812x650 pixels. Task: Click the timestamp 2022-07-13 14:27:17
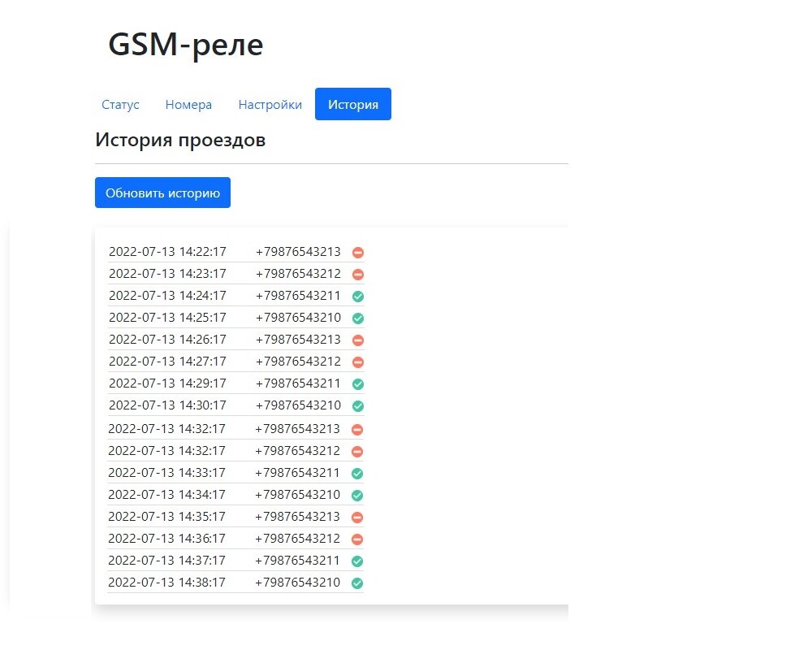(x=167, y=361)
